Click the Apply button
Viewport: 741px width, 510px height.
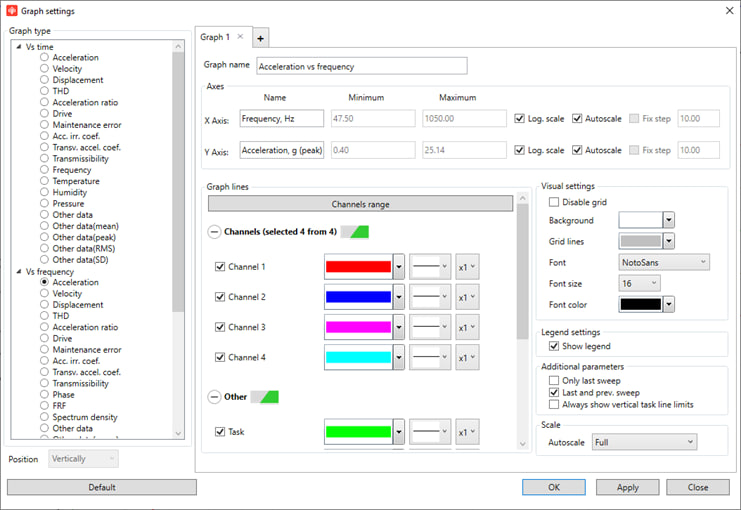(x=628, y=487)
